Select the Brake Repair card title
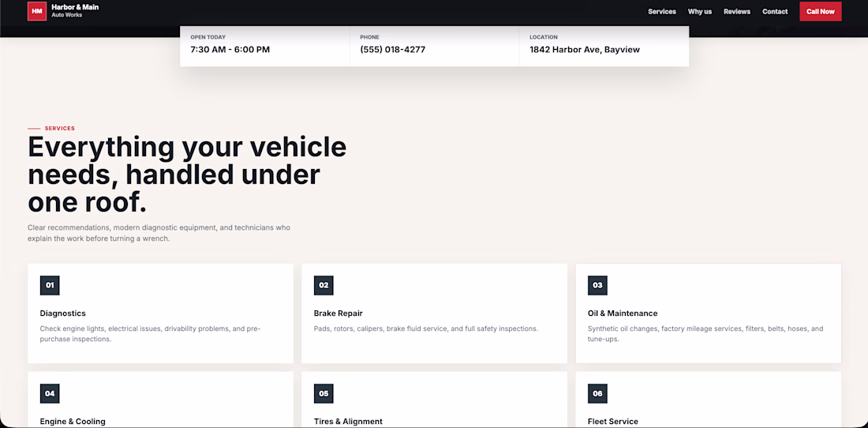The height and width of the screenshot is (428, 868). pyautogui.click(x=339, y=313)
